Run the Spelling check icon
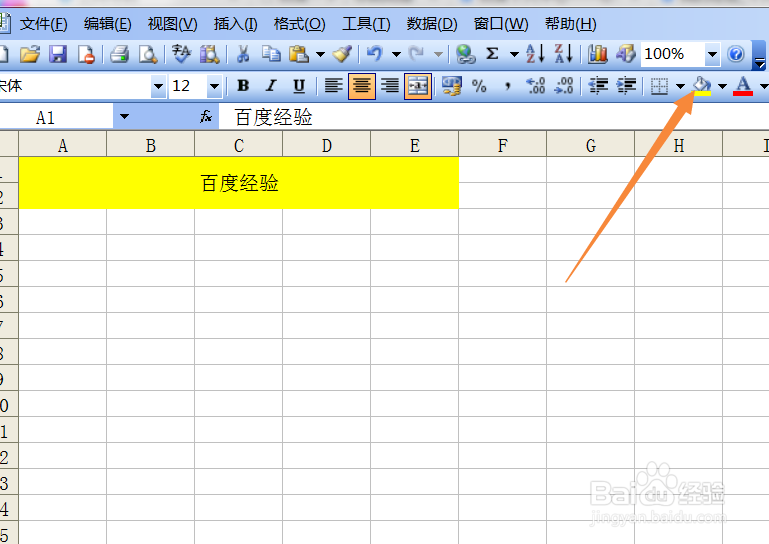This screenshot has width=769, height=544. click(x=181, y=54)
